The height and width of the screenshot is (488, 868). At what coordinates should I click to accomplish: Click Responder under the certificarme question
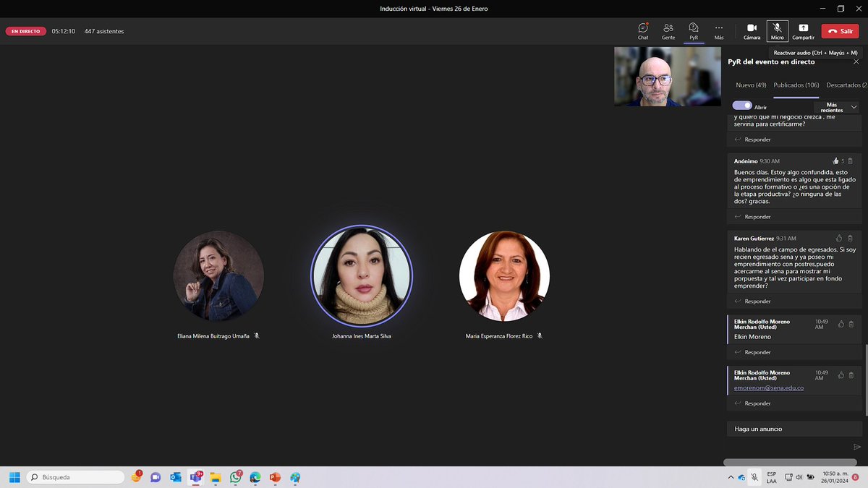click(x=752, y=140)
